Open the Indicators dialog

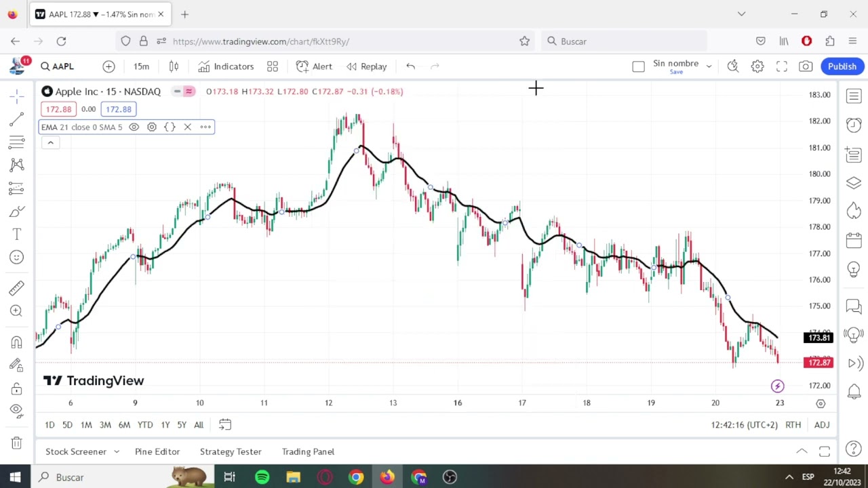coord(226,66)
